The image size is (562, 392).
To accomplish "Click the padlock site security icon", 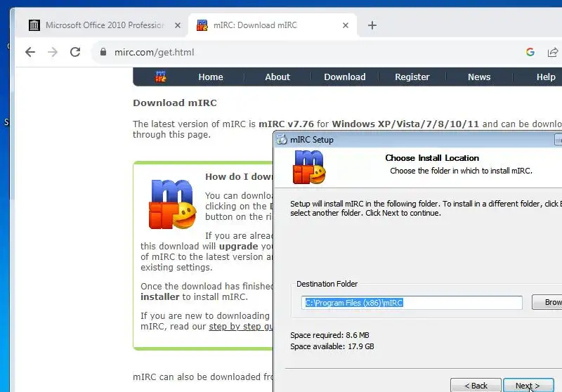I will point(103,52).
